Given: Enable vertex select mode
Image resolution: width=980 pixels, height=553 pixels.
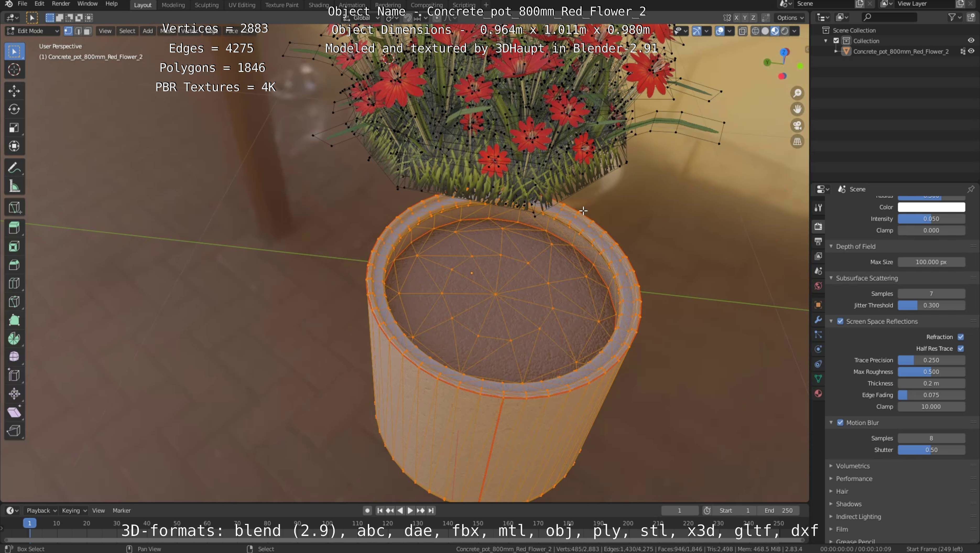Looking at the screenshot, I should [68, 31].
